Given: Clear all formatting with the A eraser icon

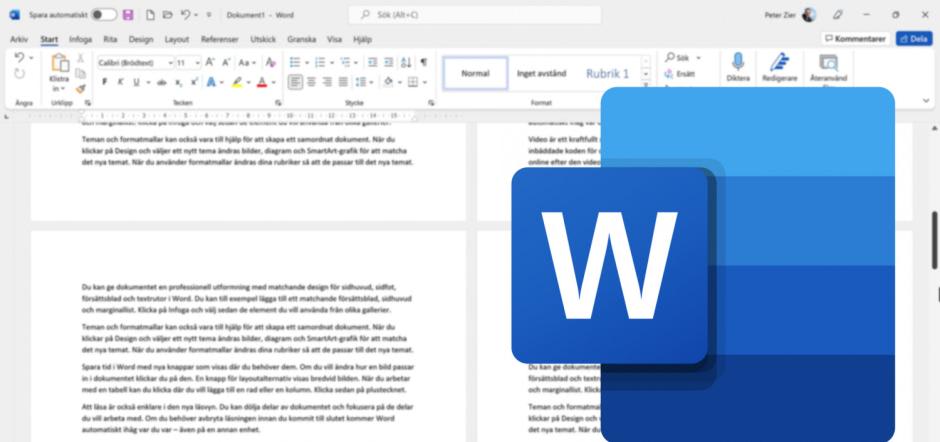Looking at the screenshot, I should pyautogui.click(x=270, y=62).
